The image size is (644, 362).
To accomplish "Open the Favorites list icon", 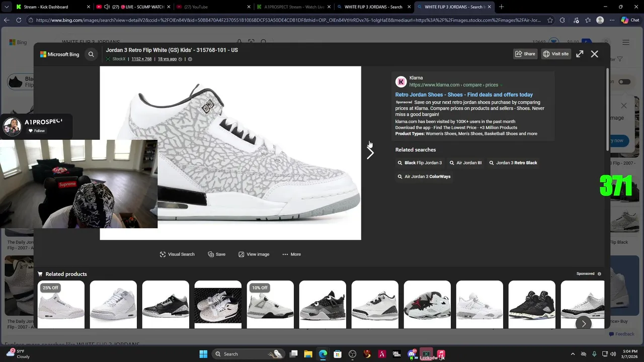I will 587,20.
